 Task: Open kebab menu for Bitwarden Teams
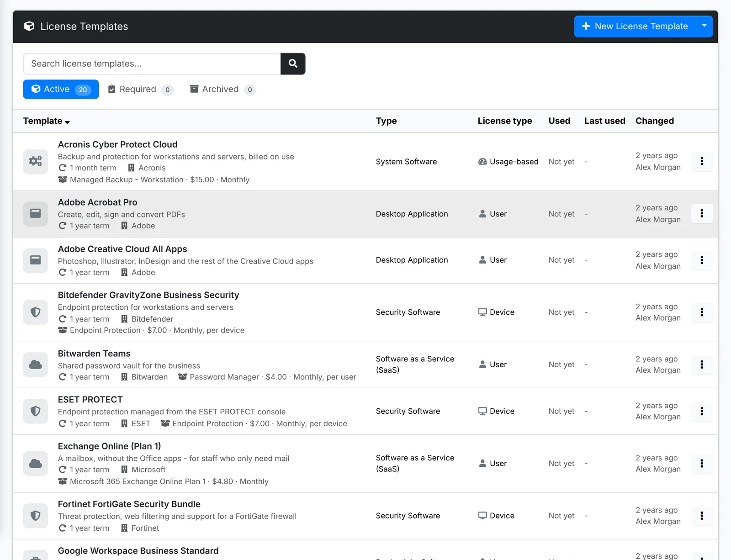(702, 365)
